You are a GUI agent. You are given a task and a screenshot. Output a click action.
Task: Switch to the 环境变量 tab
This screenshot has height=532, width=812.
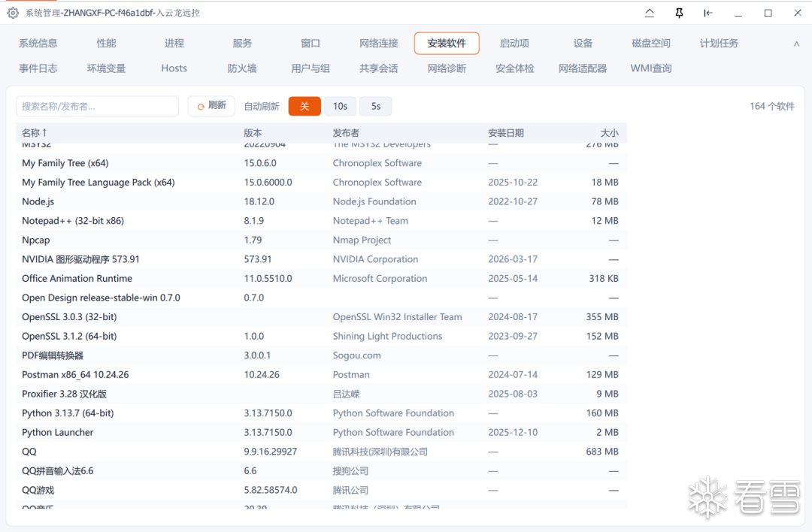click(106, 68)
